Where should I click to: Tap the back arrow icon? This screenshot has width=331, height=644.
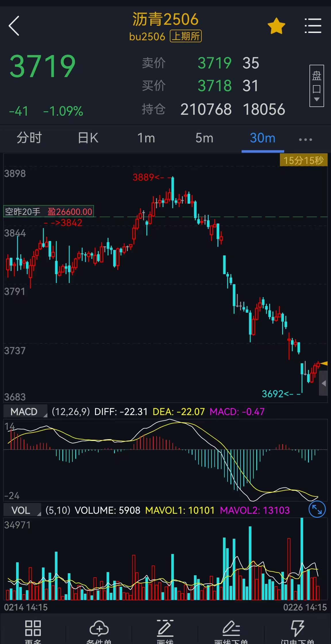click(x=14, y=26)
